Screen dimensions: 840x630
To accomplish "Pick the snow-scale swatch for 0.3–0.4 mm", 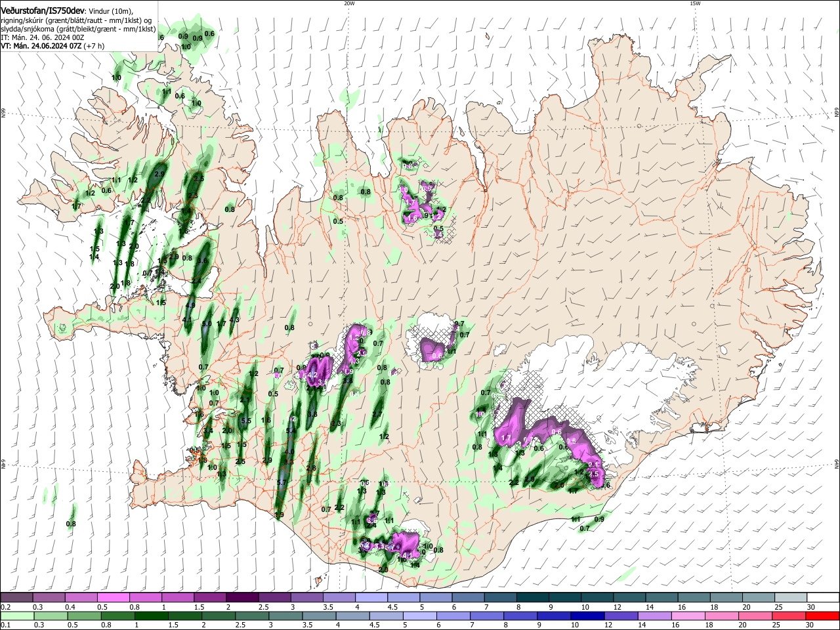I will [x=49, y=598].
